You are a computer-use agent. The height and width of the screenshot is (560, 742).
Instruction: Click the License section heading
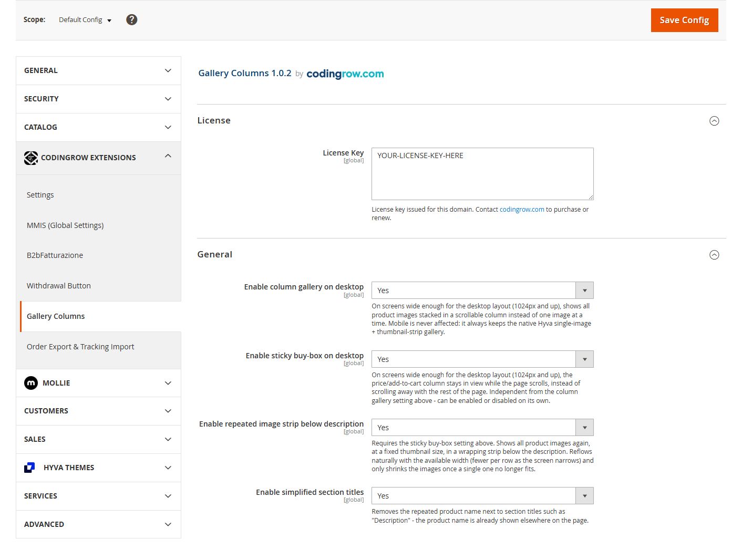coord(214,120)
